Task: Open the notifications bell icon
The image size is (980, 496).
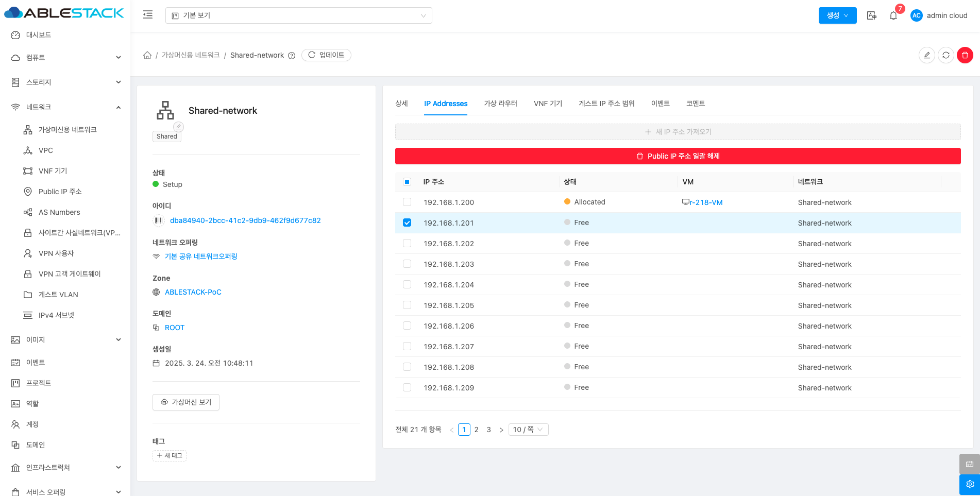Action: point(893,15)
